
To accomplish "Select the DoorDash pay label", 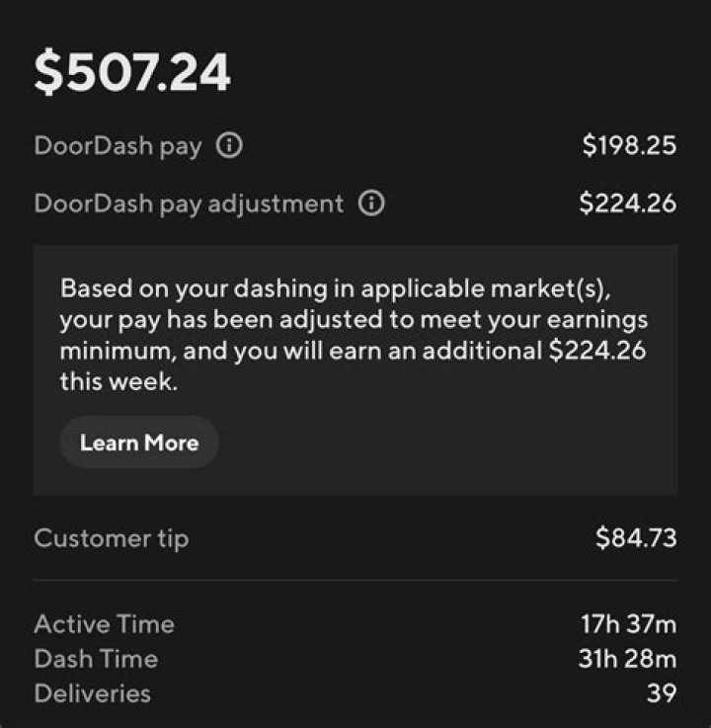I will tap(118, 147).
